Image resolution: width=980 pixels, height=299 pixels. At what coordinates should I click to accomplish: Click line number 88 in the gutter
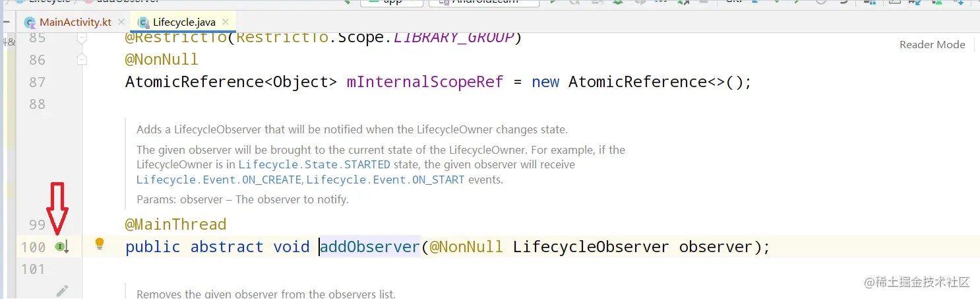[37, 104]
